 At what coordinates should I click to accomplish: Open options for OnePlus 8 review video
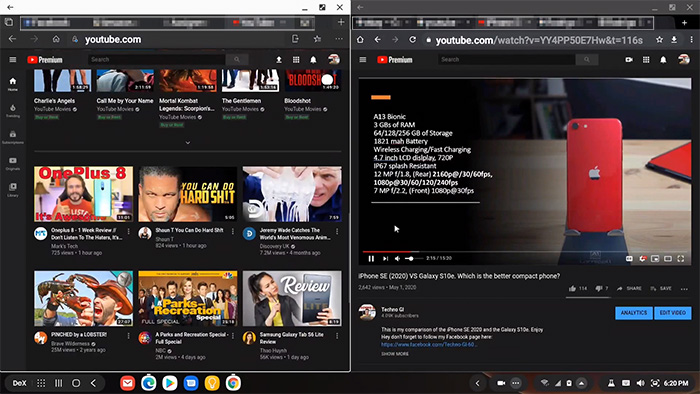[129, 231]
